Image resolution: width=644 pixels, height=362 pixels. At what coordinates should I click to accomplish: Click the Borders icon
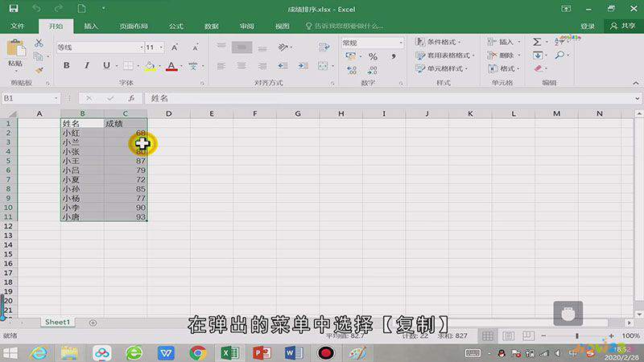pyautogui.click(x=128, y=66)
